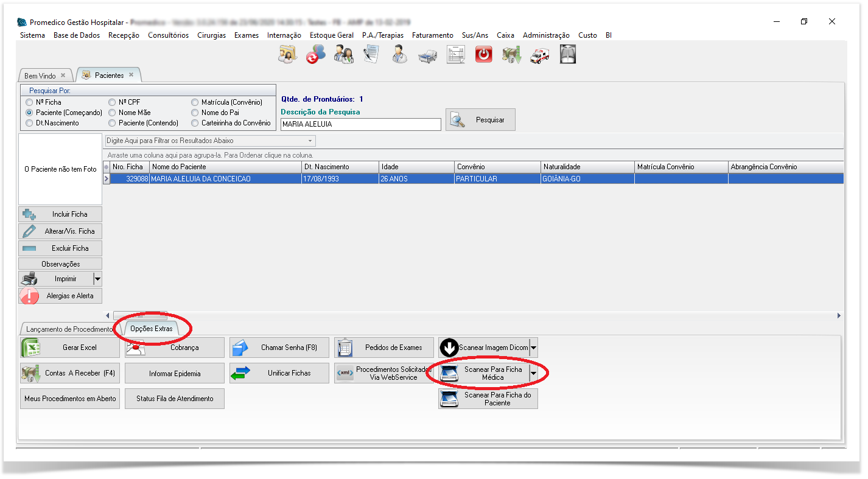Click the Descrição da Pesquisa text field
The image size is (868, 479).
click(x=360, y=124)
